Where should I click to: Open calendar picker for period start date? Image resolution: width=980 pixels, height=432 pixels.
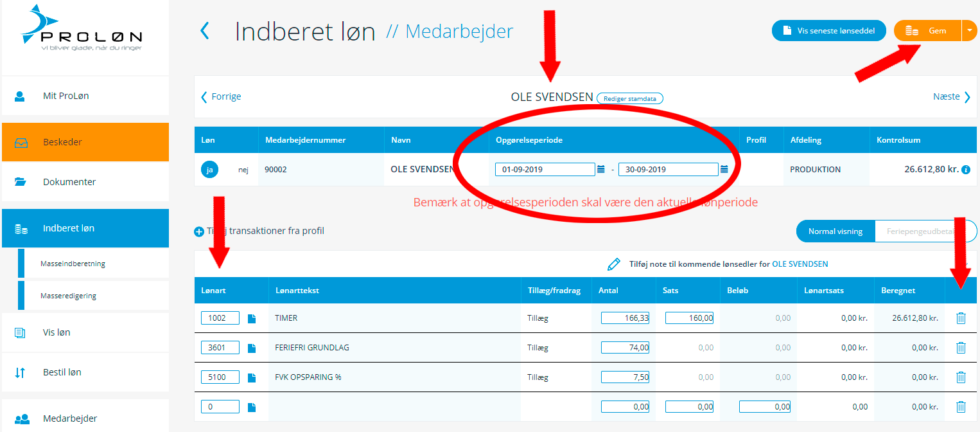click(x=601, y=170)
